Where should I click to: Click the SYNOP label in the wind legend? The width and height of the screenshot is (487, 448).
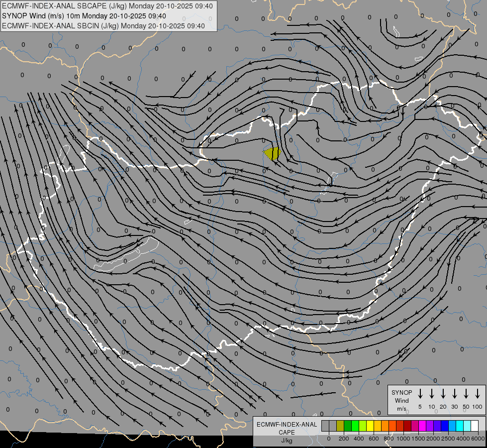point(401,392)
